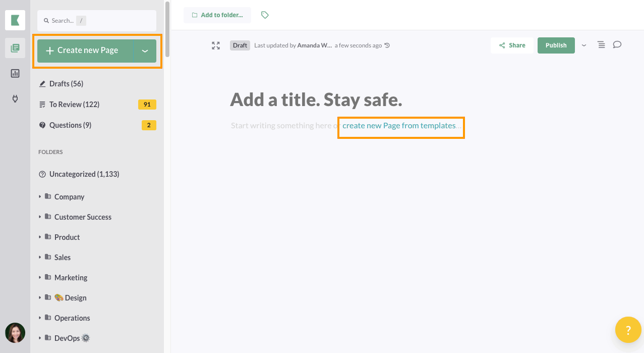Expand the Marketing folder arrow
The width and height of the screenshot is (644, 353).
pyautogui.click(x=40, y=277)
